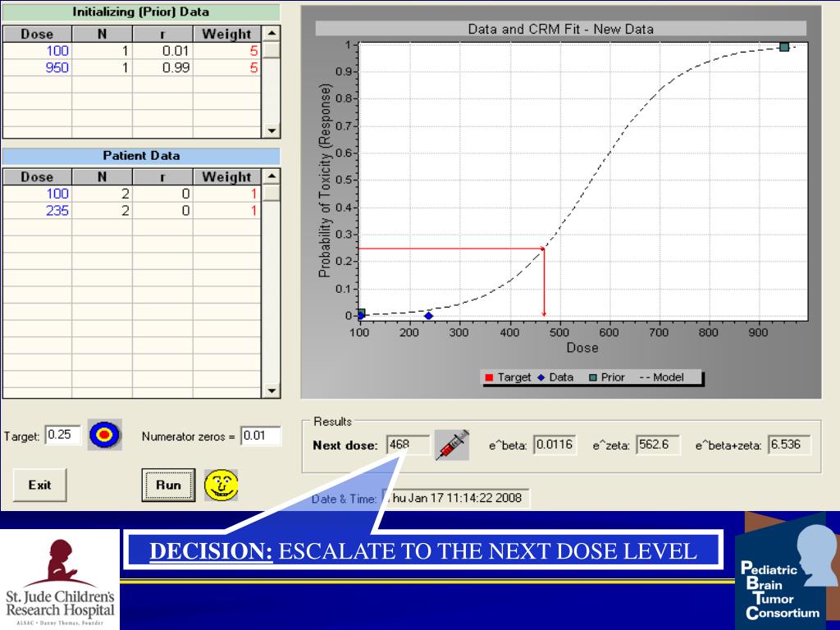Click the Target legend entry
Image resolution: width=840 pixels, height=630 pixels.
coord(508,377)
